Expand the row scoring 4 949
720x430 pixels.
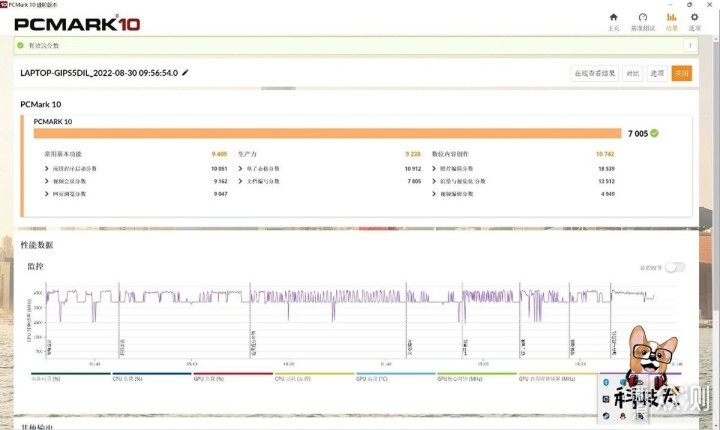tap(434, 194)
